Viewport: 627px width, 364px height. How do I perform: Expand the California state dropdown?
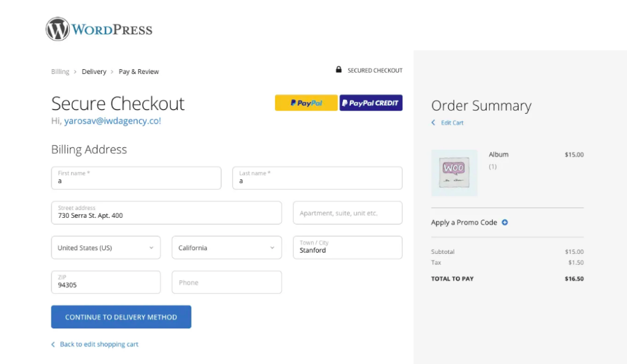point(227,247)
